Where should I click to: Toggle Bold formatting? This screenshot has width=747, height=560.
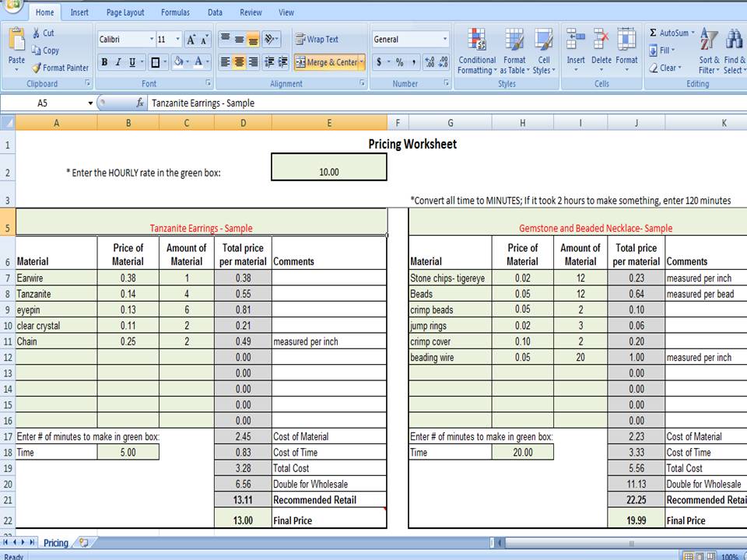[x=104, y=62]
